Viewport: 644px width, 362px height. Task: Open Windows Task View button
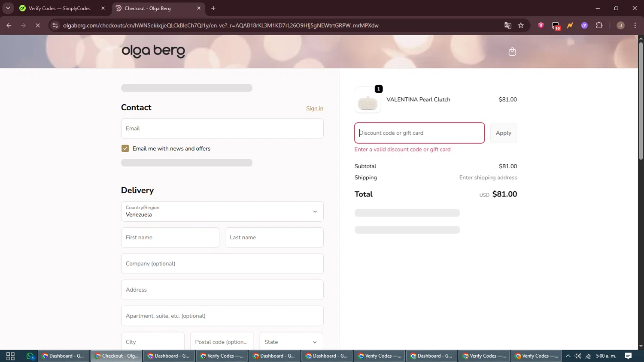click(x=11, y=356)
